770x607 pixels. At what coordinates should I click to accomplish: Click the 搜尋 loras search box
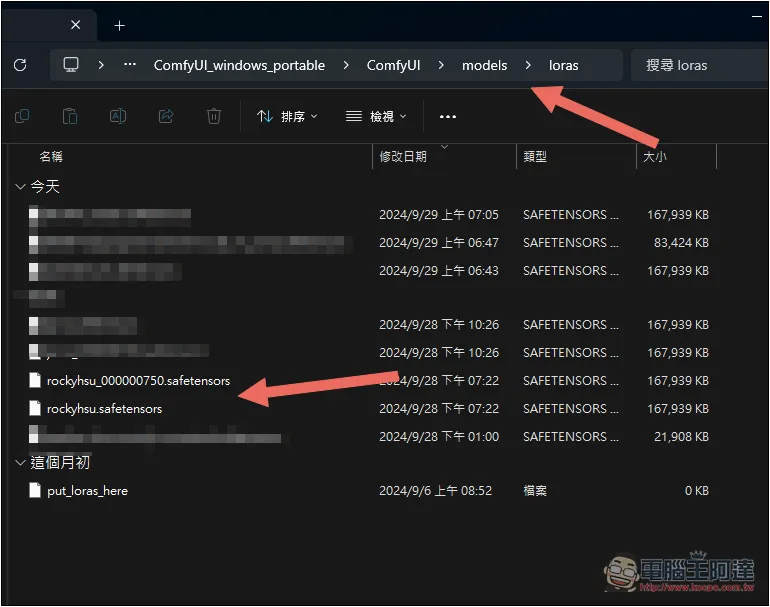pos(699,65)
